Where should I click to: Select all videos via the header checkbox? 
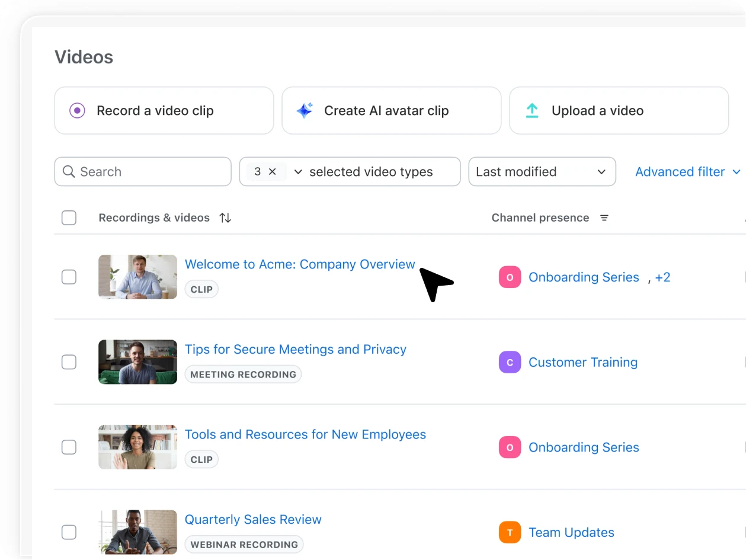click(69, 217)
